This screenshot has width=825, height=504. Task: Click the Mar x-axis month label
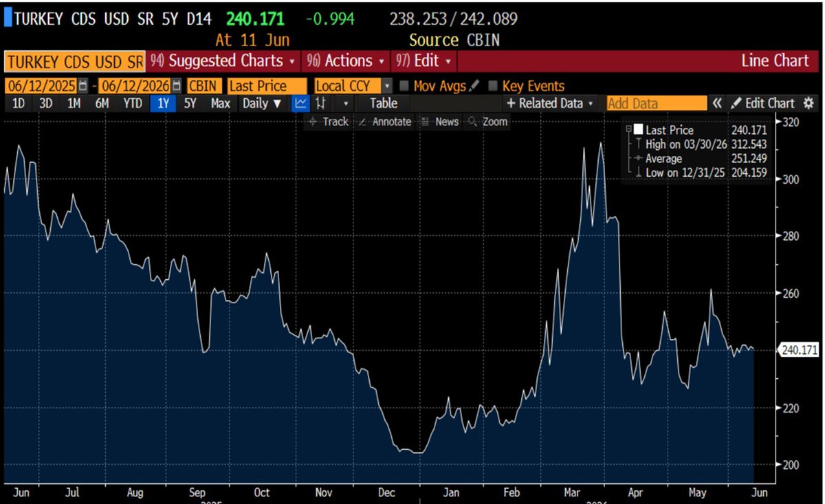point(573,492)
